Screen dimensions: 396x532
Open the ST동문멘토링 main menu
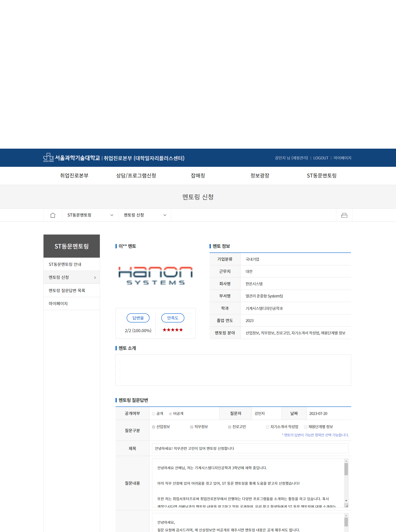[322, 176]
